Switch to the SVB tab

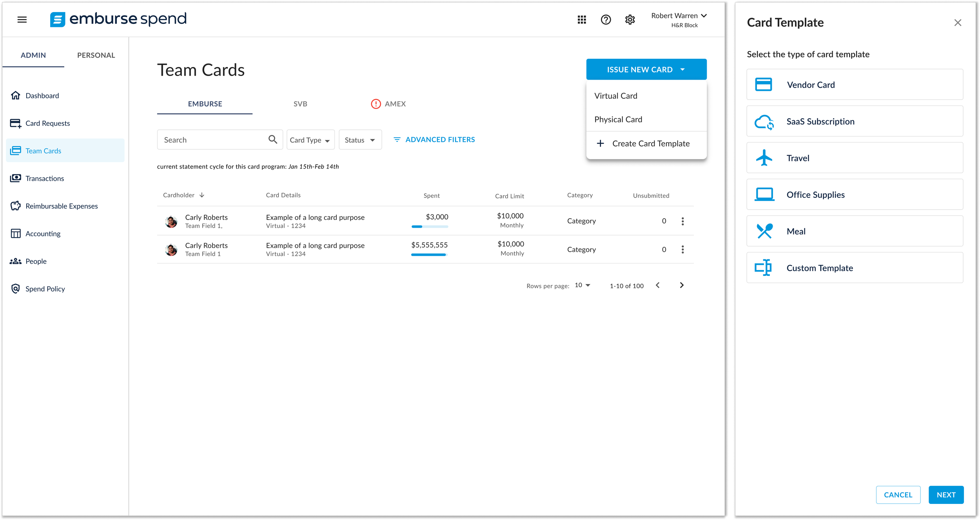pos(300,104)
